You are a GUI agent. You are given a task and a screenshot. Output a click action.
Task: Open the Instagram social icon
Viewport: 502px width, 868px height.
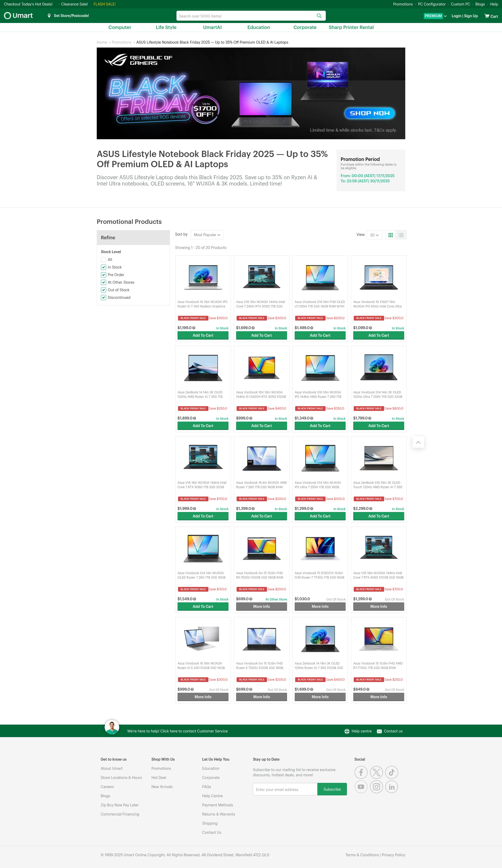[376, 787]
